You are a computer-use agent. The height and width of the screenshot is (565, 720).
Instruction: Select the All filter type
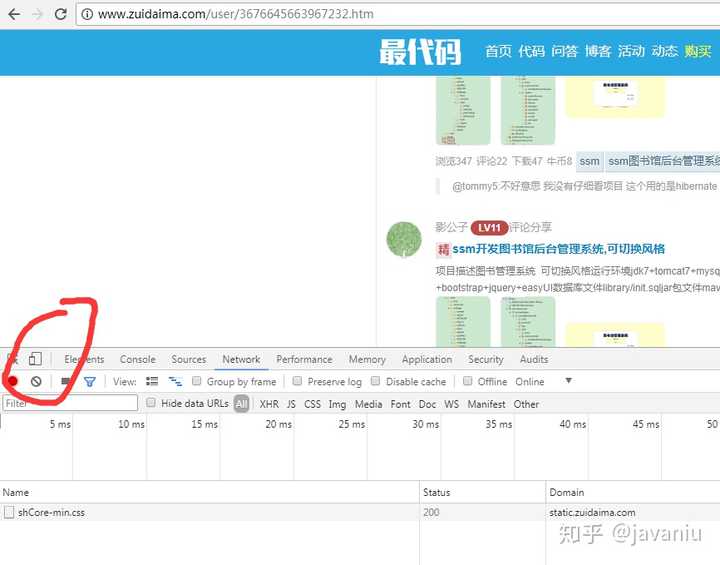[x=242, y=404]
